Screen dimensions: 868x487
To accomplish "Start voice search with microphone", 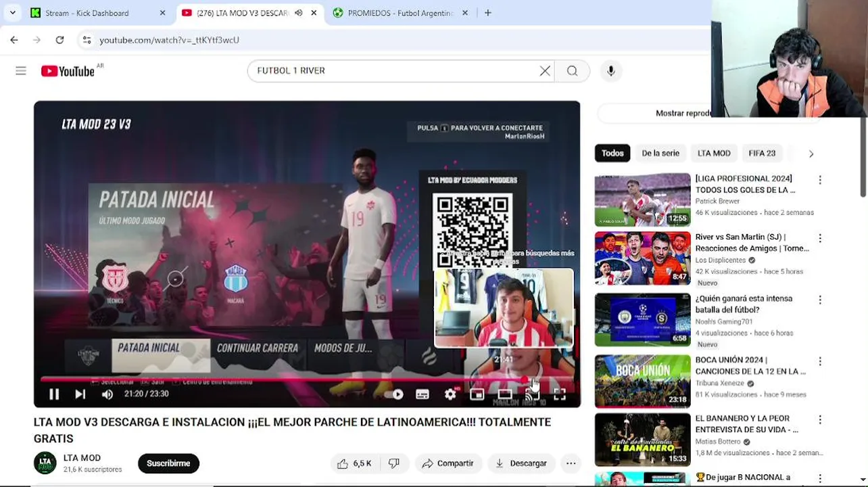I will (x=611, y=71).
